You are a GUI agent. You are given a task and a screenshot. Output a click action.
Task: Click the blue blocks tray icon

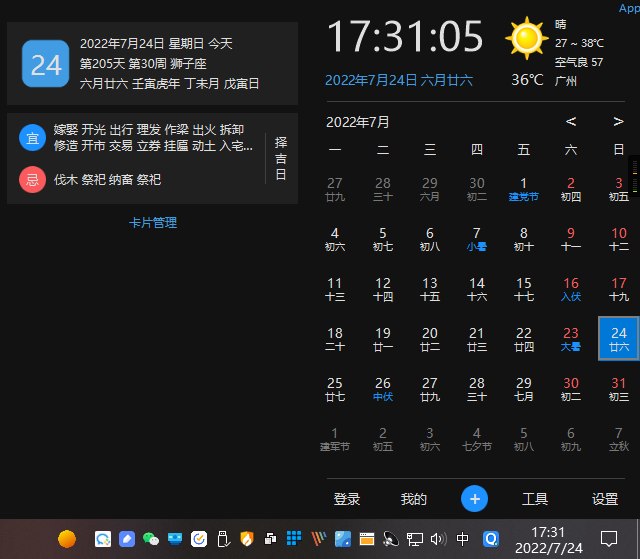pyautogui.click(x=175, y=539)
